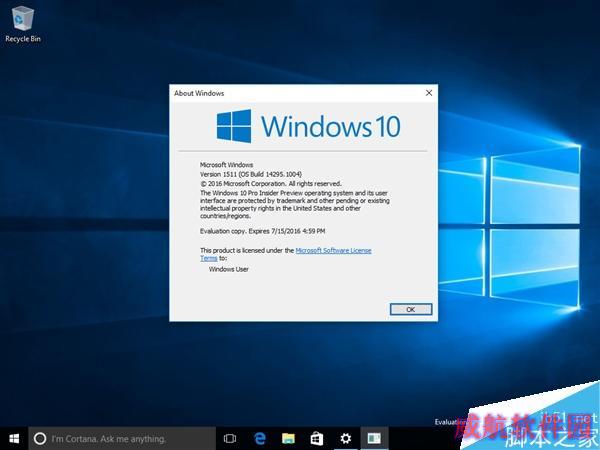600x450 pixels.
Task: Focus the Cortana search box
Action: click(x=122, y=439)
